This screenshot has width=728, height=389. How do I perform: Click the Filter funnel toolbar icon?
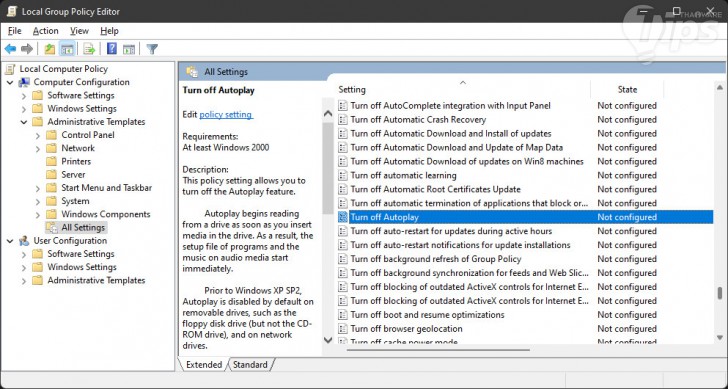[x=152, y=49]
